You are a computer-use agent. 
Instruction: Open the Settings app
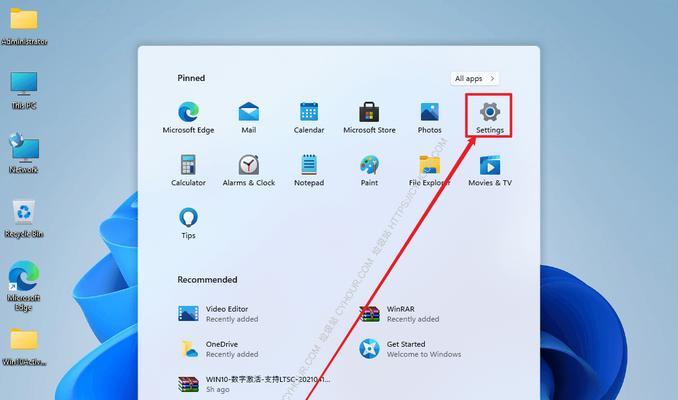point(489,118)
